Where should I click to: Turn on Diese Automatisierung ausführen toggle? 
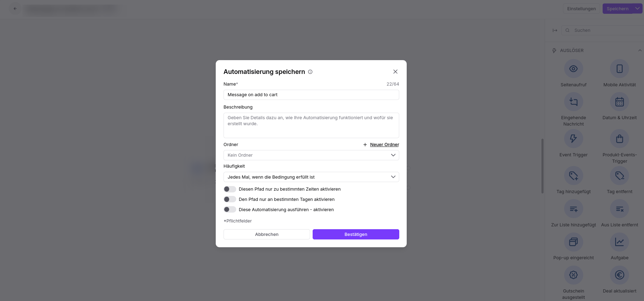click(x=230, y=210)
